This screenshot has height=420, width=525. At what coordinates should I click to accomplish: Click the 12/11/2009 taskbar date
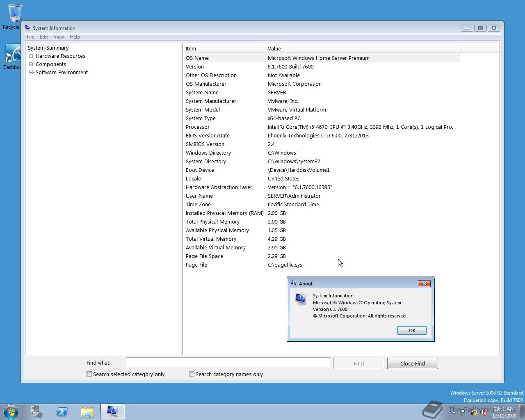point(504,415)
